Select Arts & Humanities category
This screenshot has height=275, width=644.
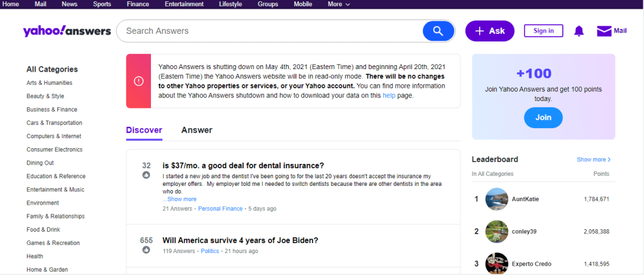[49, 83]
